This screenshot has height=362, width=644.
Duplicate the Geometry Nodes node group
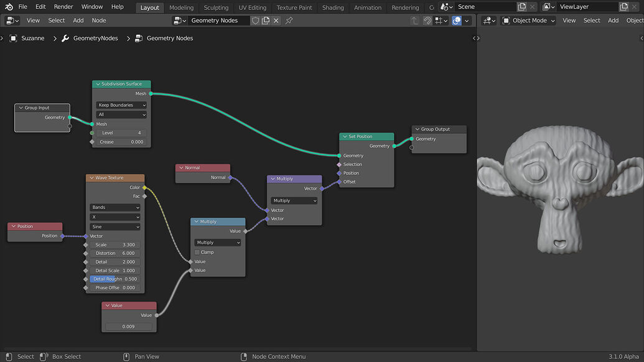(x=266, y=21)
